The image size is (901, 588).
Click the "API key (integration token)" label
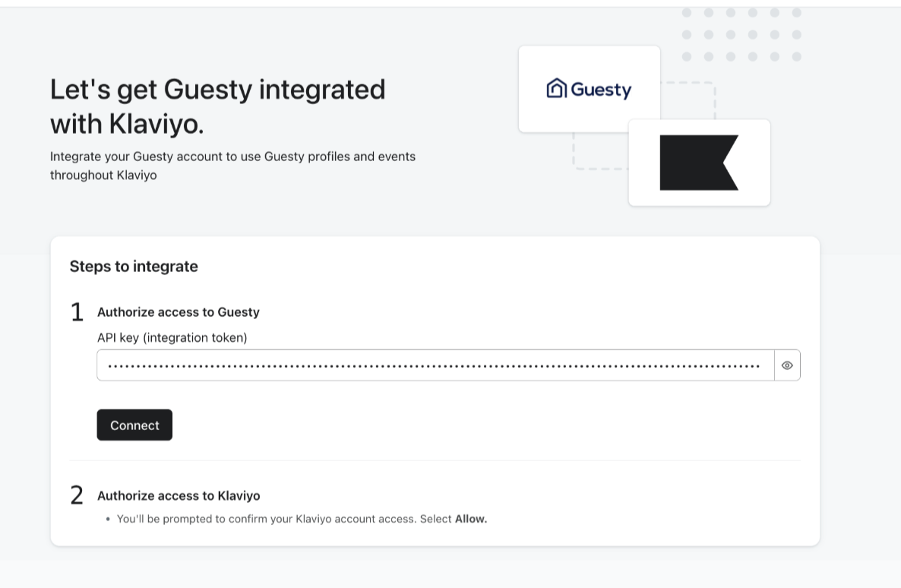tap(172, 338)
